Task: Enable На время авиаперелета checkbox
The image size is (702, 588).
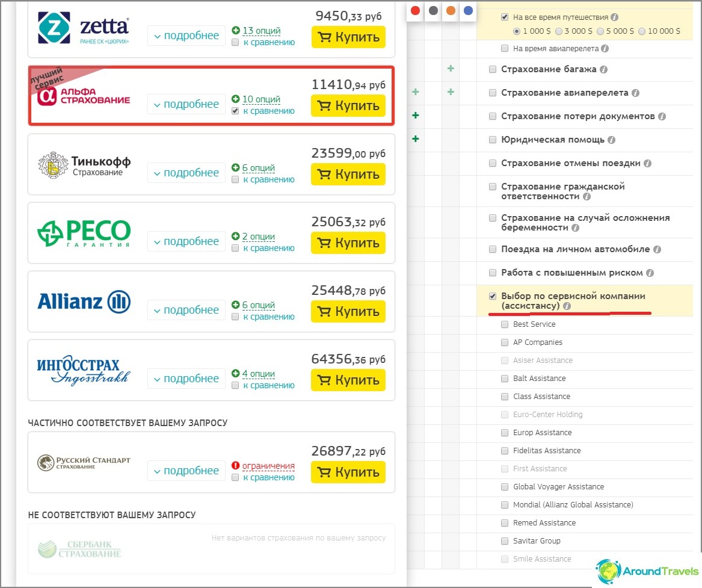Action: 505,48
